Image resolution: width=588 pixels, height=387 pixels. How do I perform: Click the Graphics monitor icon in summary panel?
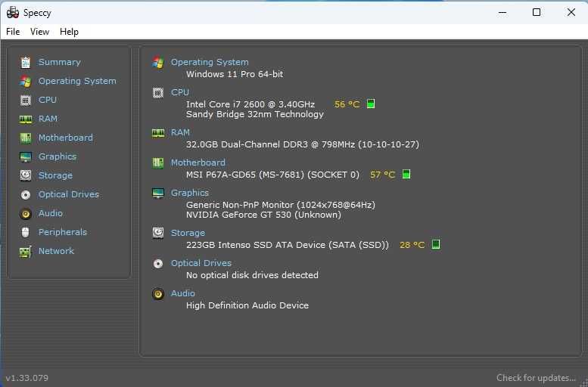pyautogui.click(x=158, y=193)
